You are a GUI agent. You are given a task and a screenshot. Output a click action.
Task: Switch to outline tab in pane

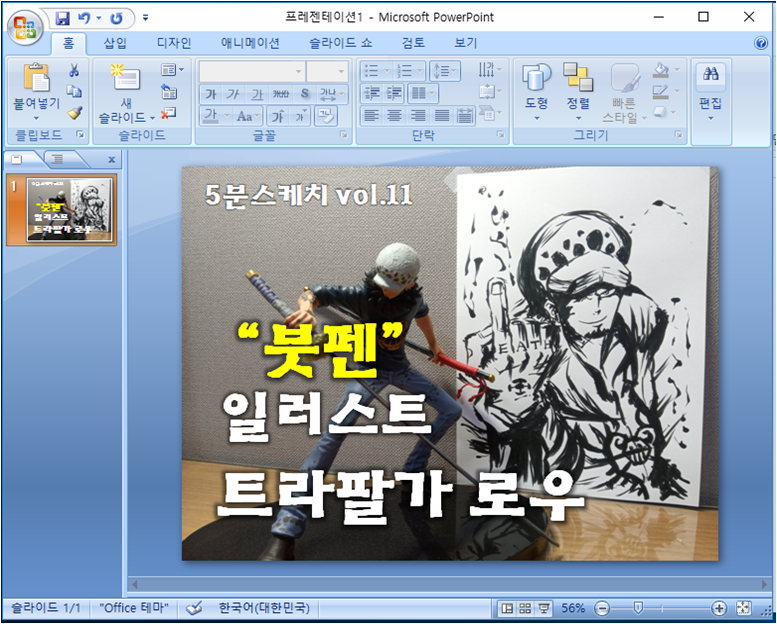57,159
